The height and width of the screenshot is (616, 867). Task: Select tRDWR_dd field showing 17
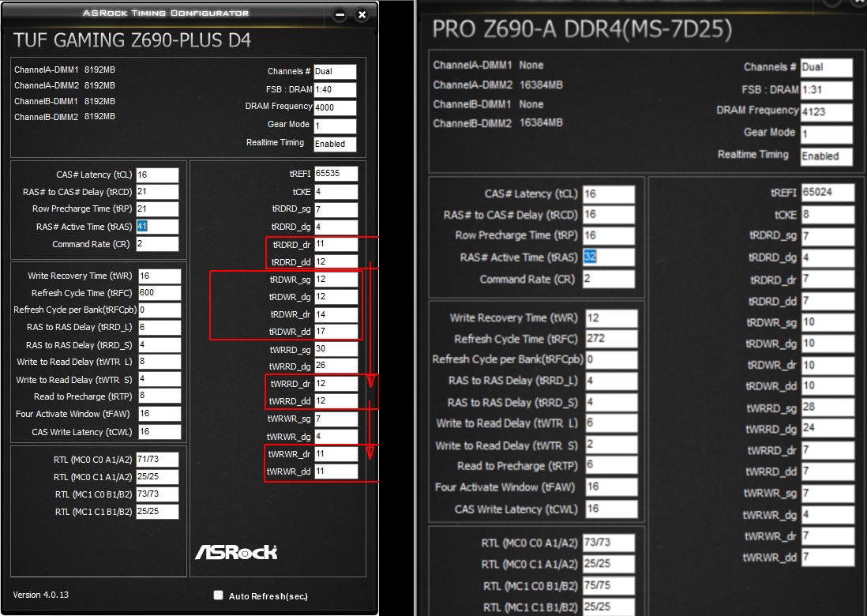(x=336, y=331)
